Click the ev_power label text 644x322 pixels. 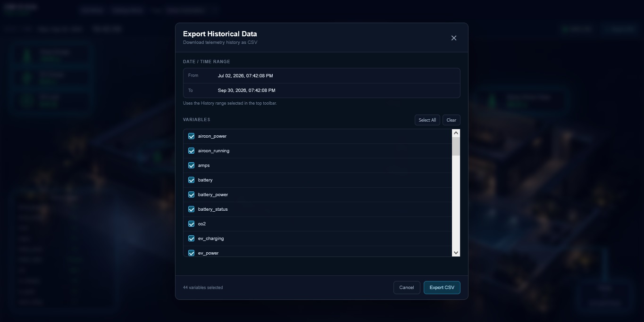pyautogui.click(x=208, y=253)
